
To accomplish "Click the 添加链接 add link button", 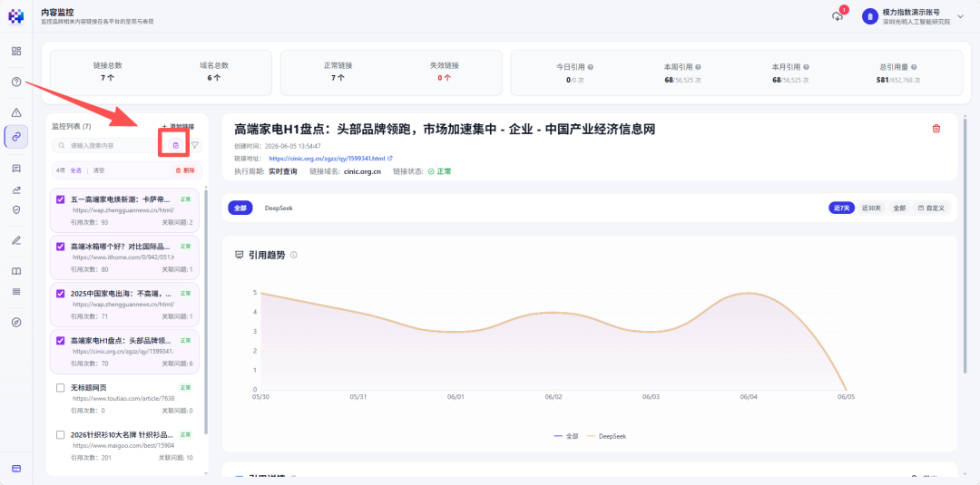I will 178,126.
